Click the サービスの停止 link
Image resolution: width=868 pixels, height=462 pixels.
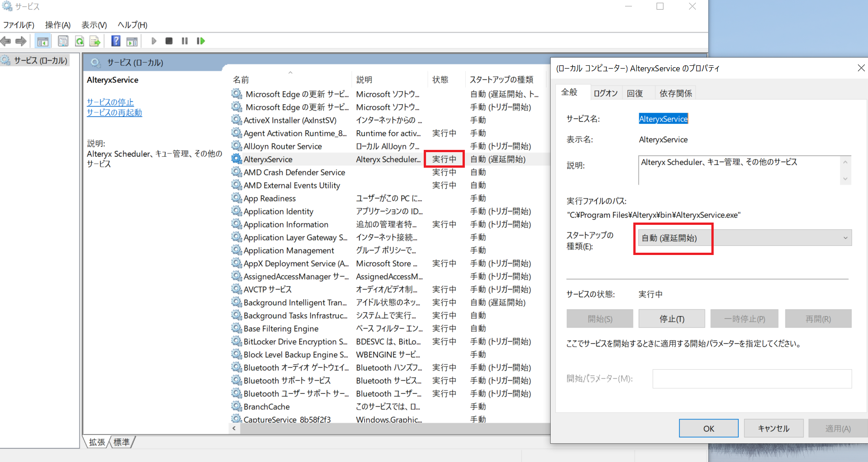pyautogui.click(x=110, y=102)
